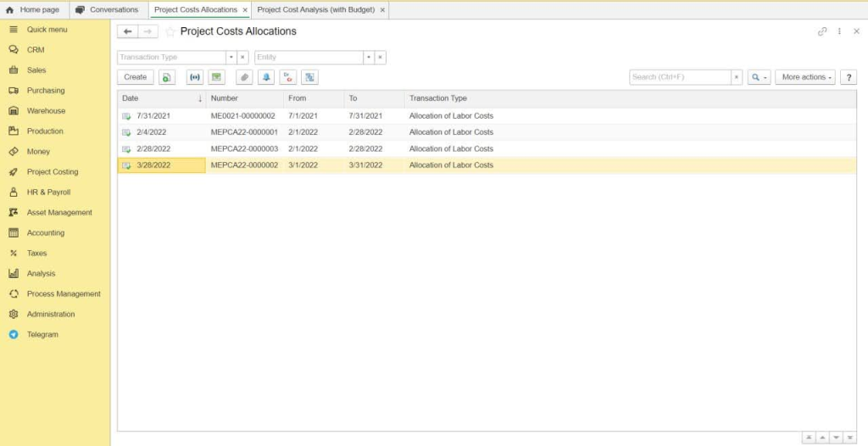
Task: Click the Search (Ctrl+F) input field
Action: point(681,77)
